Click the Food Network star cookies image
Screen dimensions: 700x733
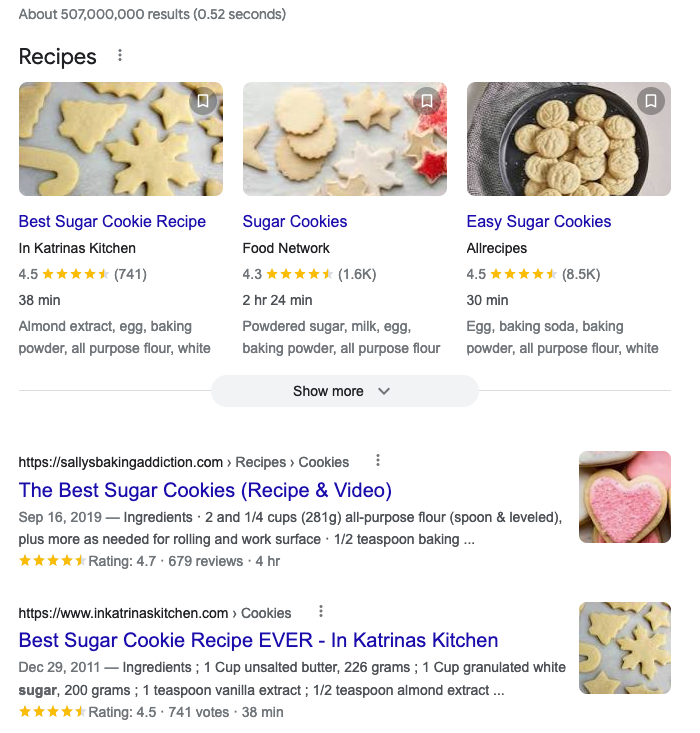pyautogui.click(x=344, y=139)
